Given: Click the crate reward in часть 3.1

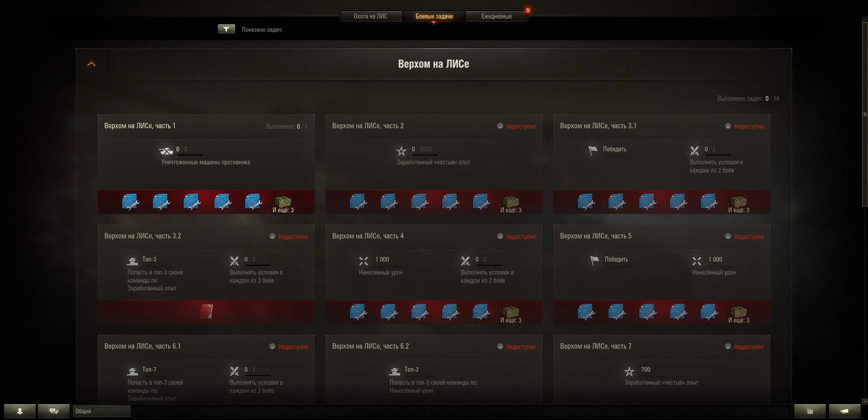Looking at the screenshot, I should [x=739, y=202].
